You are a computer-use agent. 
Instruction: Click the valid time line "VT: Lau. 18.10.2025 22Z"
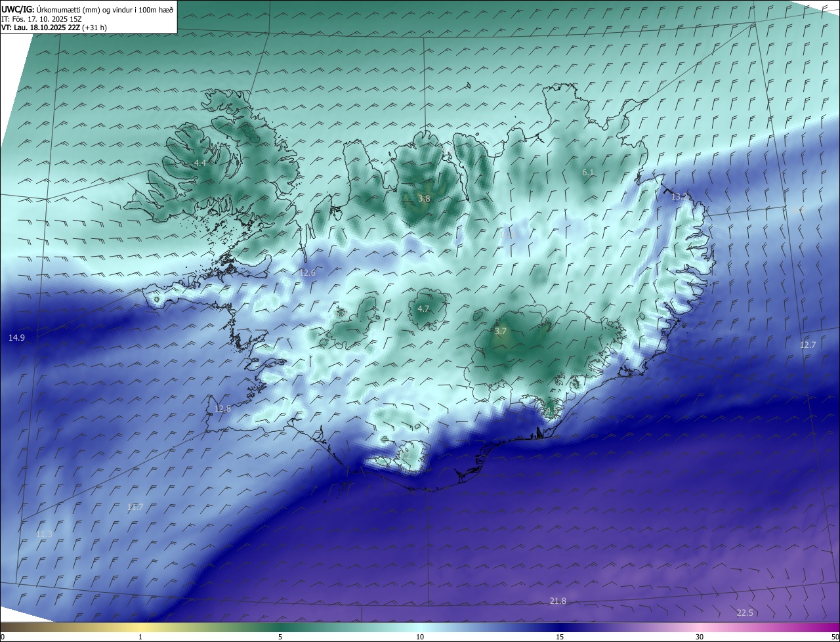click(x=54, y=28)
